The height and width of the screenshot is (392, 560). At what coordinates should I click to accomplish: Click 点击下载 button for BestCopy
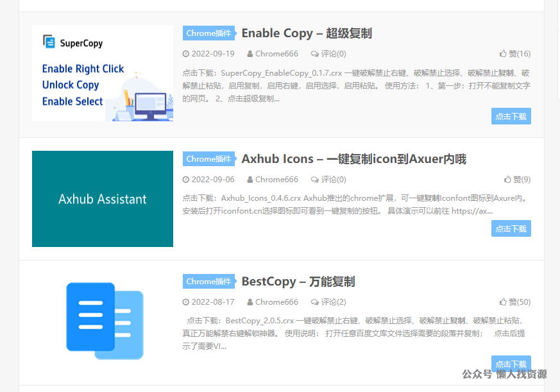(511, 363)
